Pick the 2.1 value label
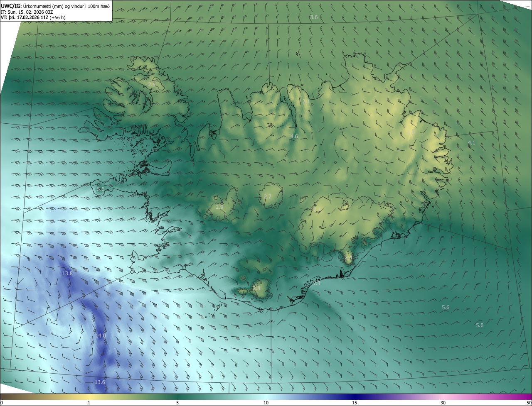532x406 pixels. pyautogui.click(x=306, y=101)
